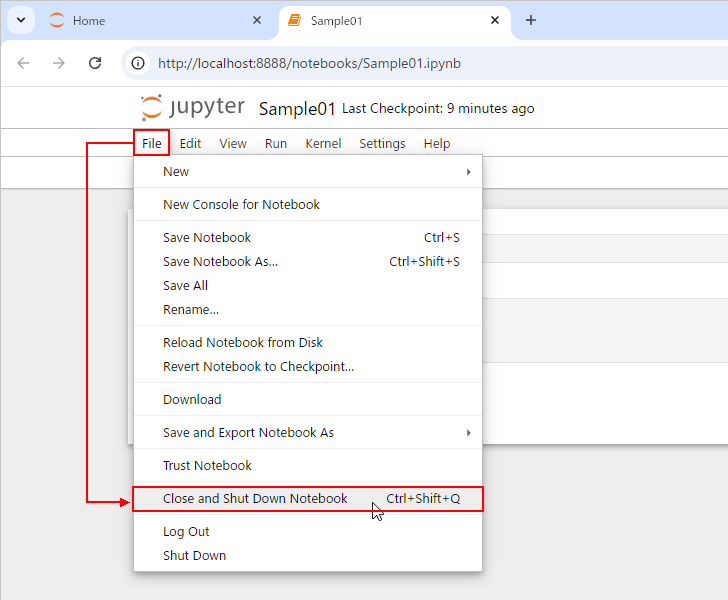Choose Shut Down from File menu
Viewport: 728px width, 600px height.
308,556
